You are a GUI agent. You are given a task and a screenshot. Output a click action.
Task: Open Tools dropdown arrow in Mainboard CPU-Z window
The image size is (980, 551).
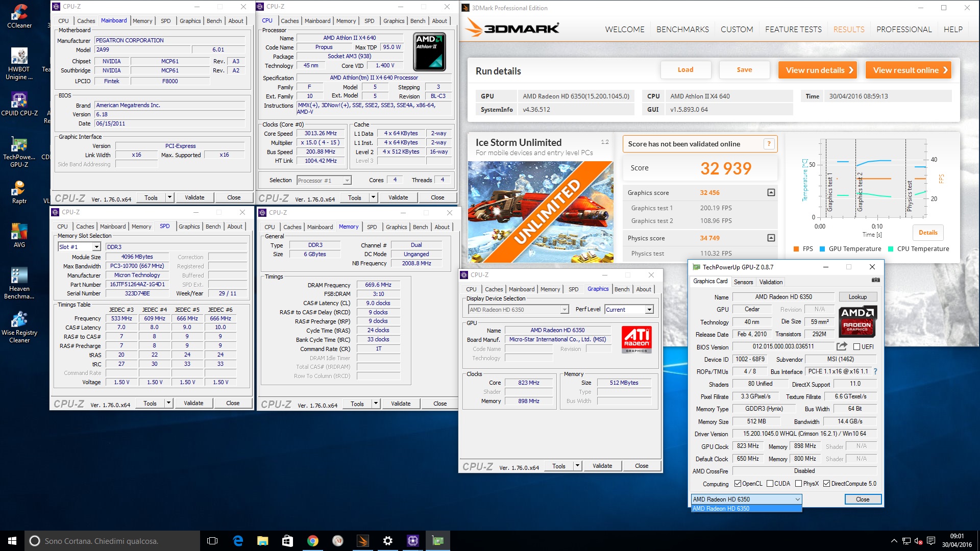169,197
